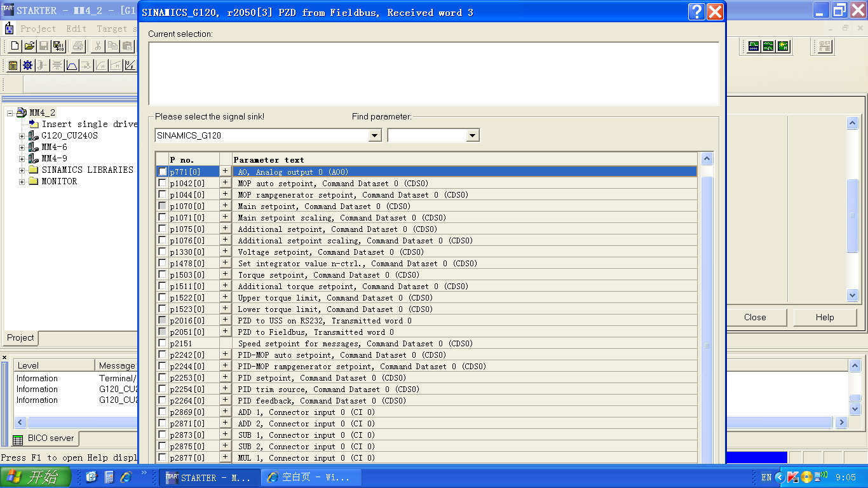Tick the checkbox for p1042[0]
The width and height of the screenshot is (868, 488).
pyautogui.click(x=163, y=183)
